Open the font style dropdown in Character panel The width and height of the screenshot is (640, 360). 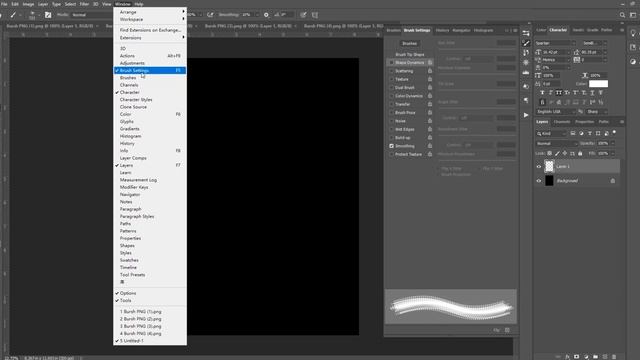tap(594, 43)
